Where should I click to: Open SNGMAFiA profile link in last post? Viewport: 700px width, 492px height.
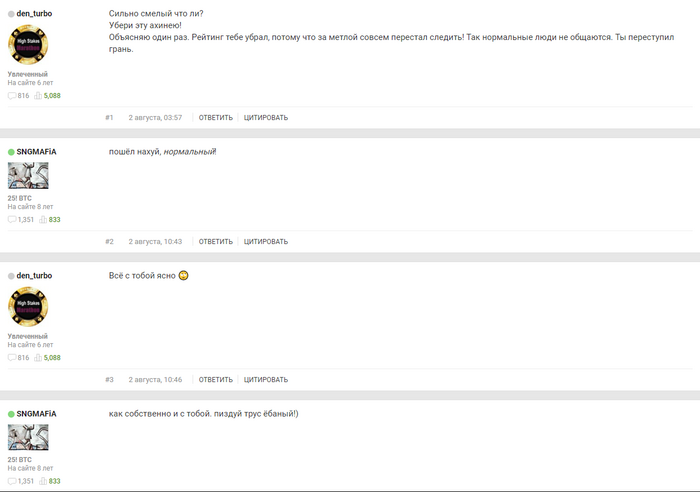tap(36, 414)
